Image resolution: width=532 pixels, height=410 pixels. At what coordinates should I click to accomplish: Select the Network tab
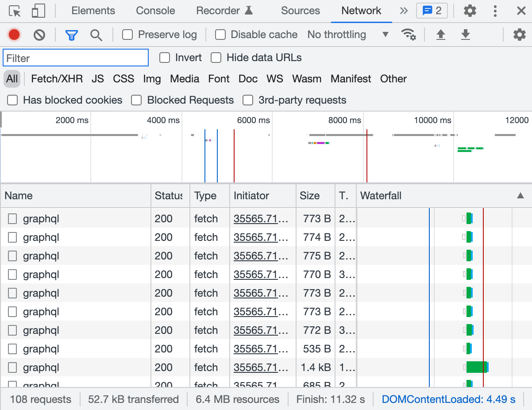click(x=361, y=11)
